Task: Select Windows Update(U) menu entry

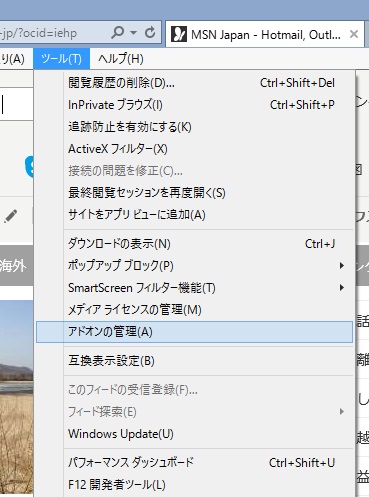Action: (194, 434)
